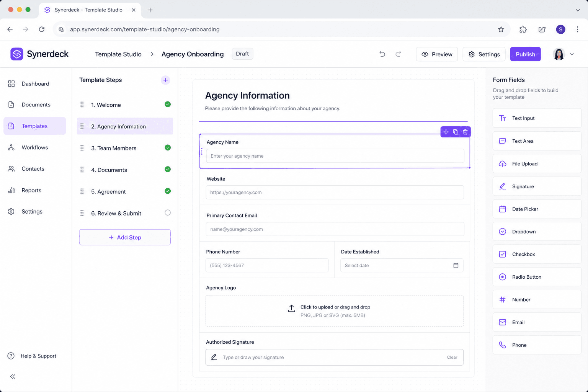Click drag handle of Team Members step
The width and height of the screenshot is (588, 392).
point(82,148)
